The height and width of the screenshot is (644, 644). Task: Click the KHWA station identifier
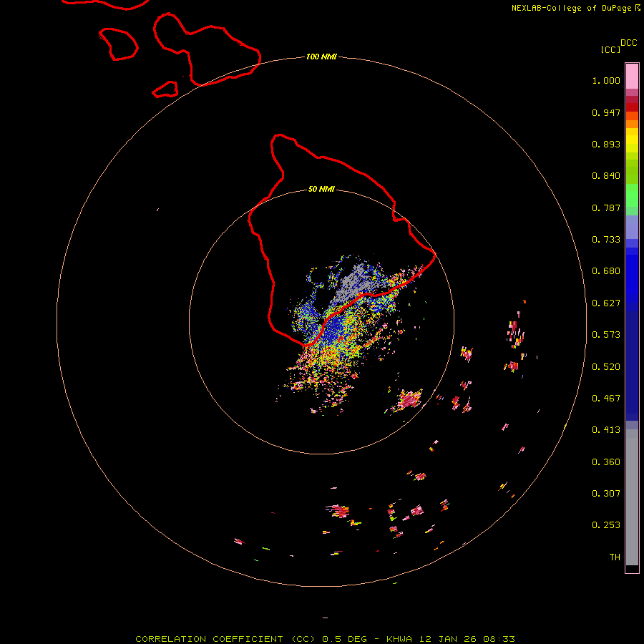(399, 639)
